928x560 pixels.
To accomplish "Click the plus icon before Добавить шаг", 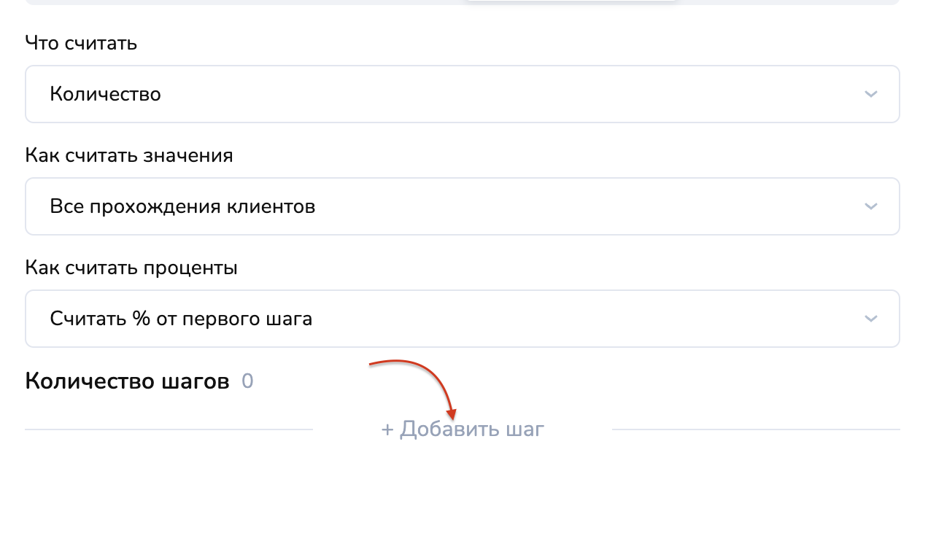I will [387, 429].
